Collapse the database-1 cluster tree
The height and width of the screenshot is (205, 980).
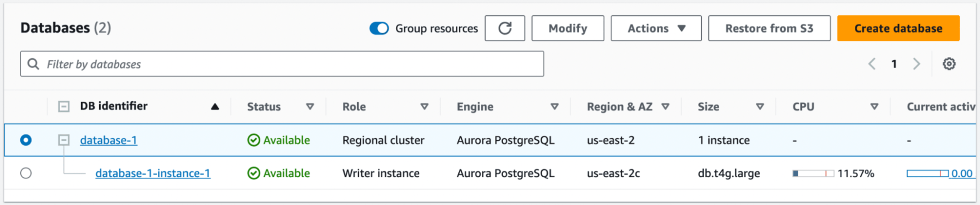click(x=64, y=140)
